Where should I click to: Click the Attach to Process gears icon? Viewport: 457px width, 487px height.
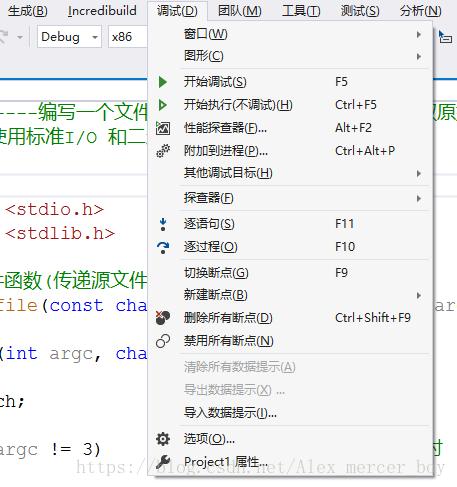tap(163, 151)
